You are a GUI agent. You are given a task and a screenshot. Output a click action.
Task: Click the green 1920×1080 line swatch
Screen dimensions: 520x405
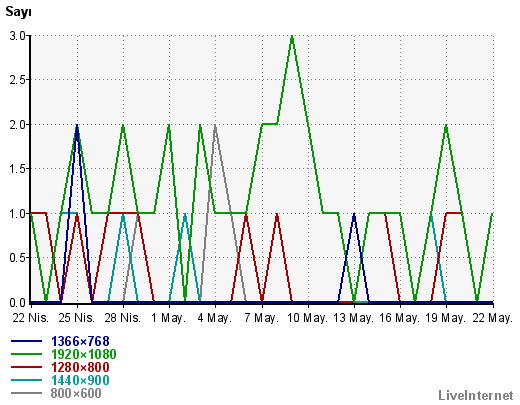click(27, 354)
